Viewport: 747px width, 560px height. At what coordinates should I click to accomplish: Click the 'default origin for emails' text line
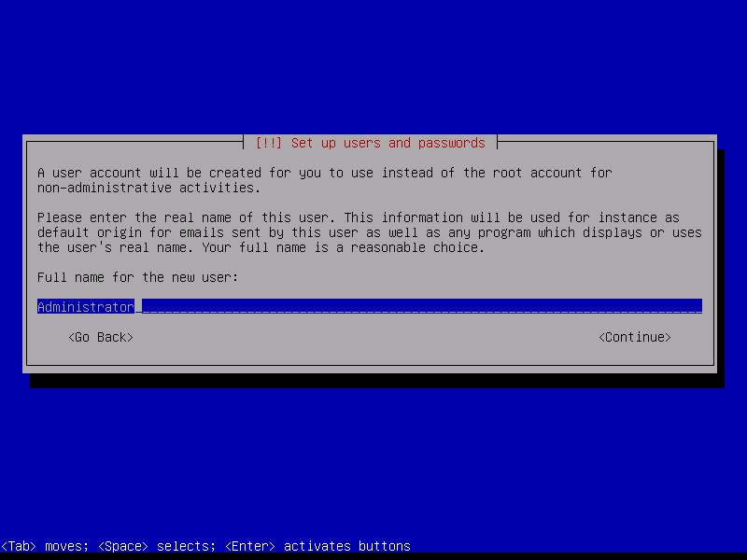(x=131, y=232)
